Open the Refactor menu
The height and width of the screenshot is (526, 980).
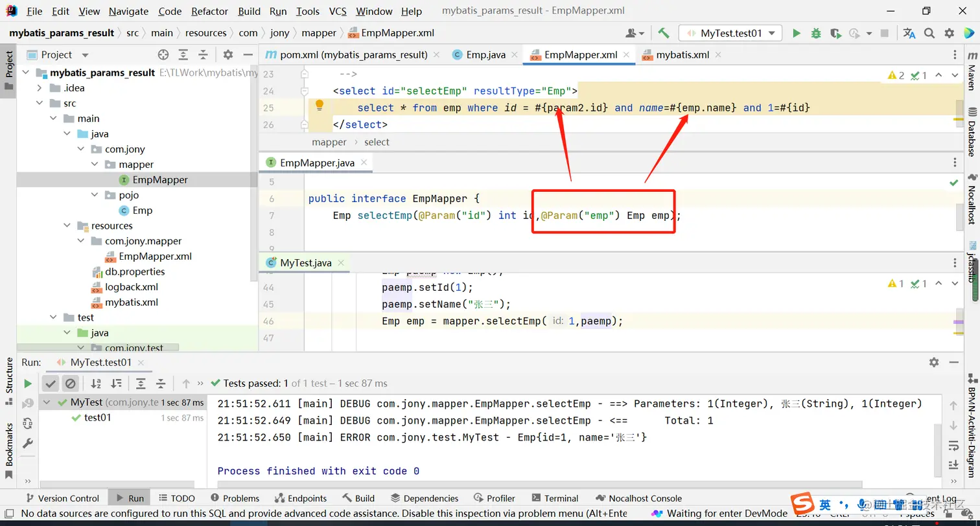point(210,11)
